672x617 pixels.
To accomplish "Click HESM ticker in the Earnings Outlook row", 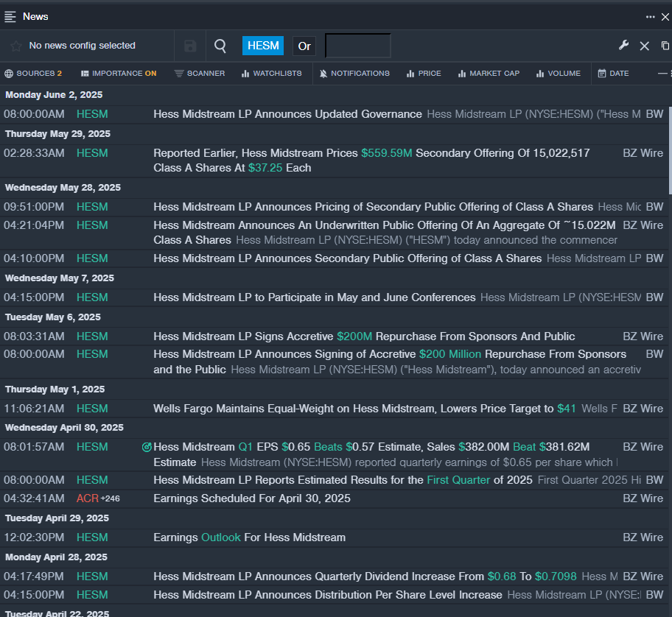I will tap(92, 537).
